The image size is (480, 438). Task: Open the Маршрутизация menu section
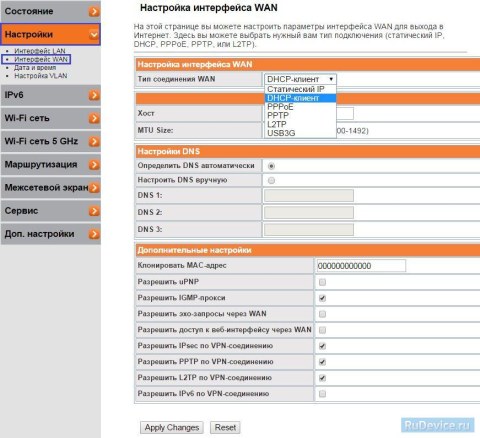(51, 165)
